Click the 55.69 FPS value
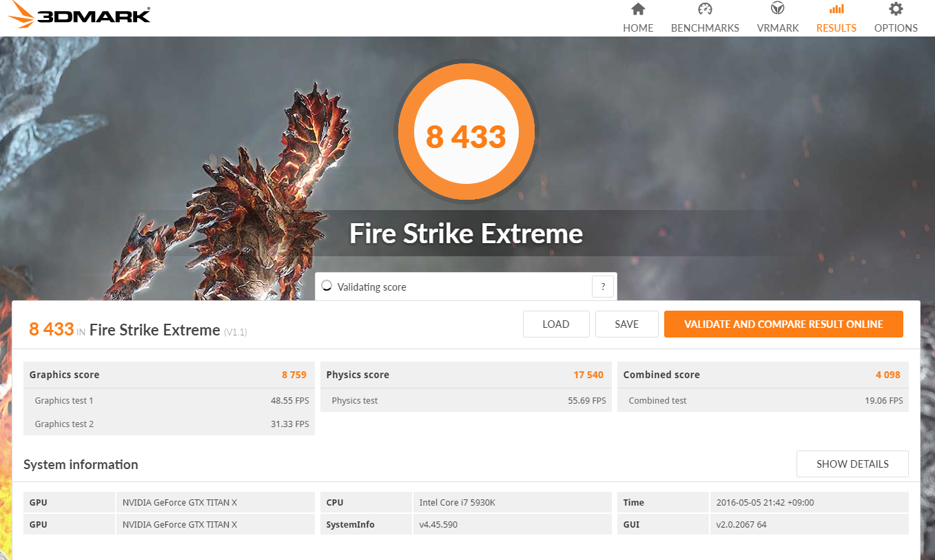935x560 pixels. [587, 401]
